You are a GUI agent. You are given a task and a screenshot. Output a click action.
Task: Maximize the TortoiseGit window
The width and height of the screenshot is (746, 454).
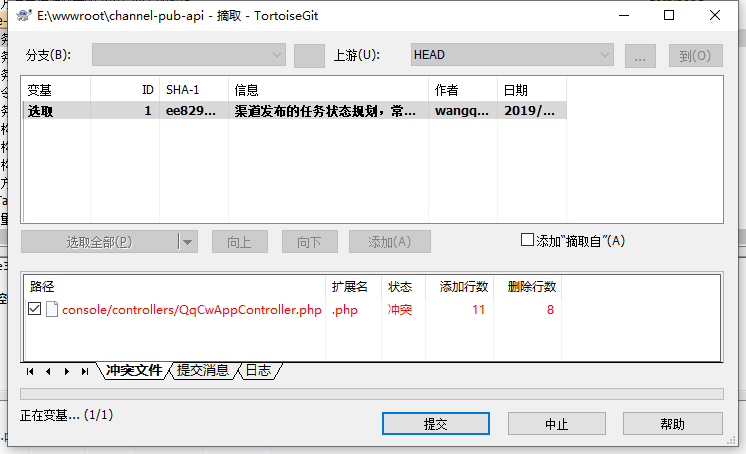tap(669, 15)
